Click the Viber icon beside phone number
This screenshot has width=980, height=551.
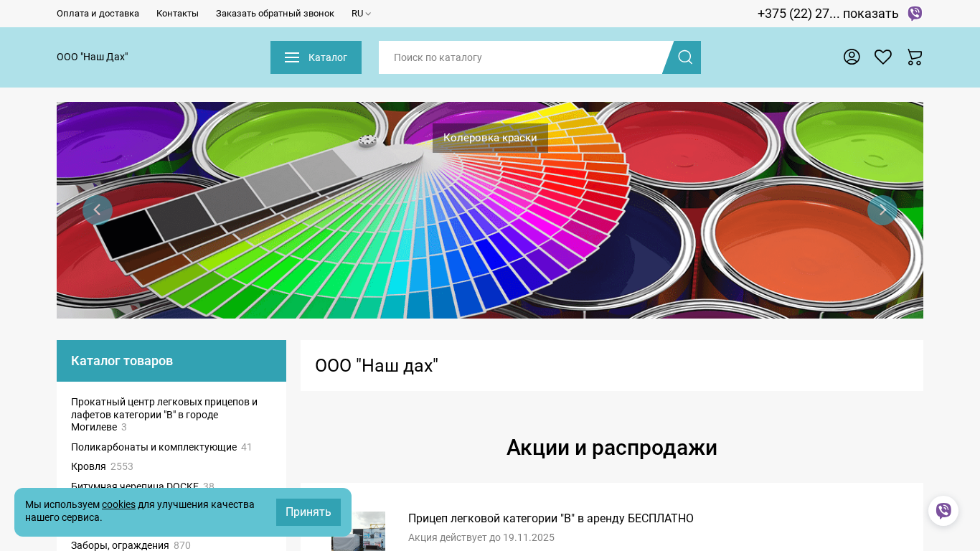pos(915,14)
